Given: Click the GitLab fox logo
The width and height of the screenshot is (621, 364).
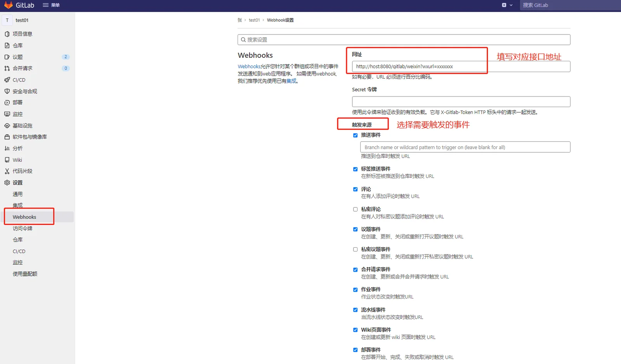Looking at the screenshot, I should click(8, 5).
